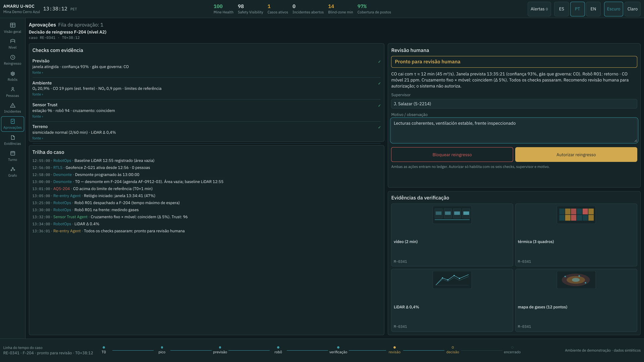Open the Evidências document icon
The height and width of the screenshot is (362, 644).
click(12, 137)
